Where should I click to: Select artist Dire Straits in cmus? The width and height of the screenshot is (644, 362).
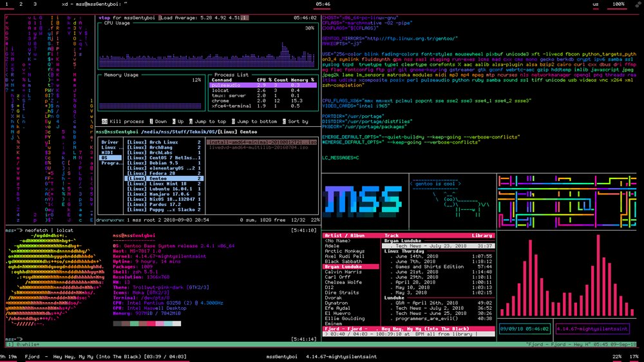pos(342,292)
